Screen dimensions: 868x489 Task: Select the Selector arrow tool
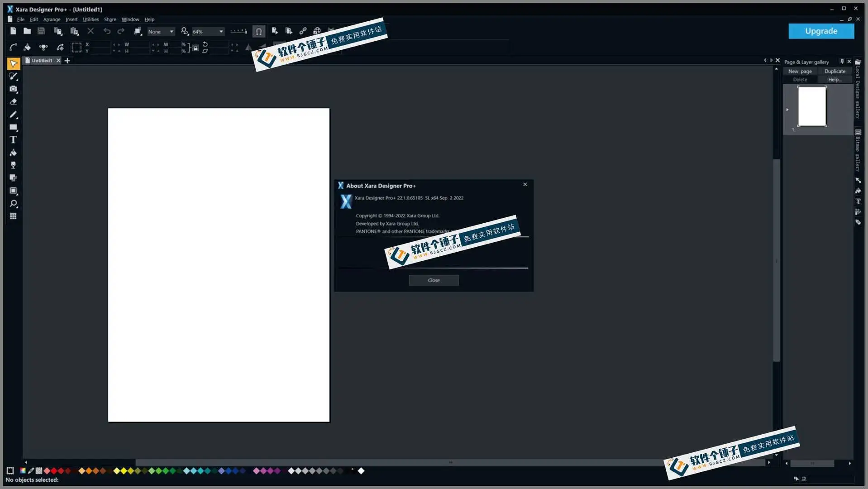13,64
